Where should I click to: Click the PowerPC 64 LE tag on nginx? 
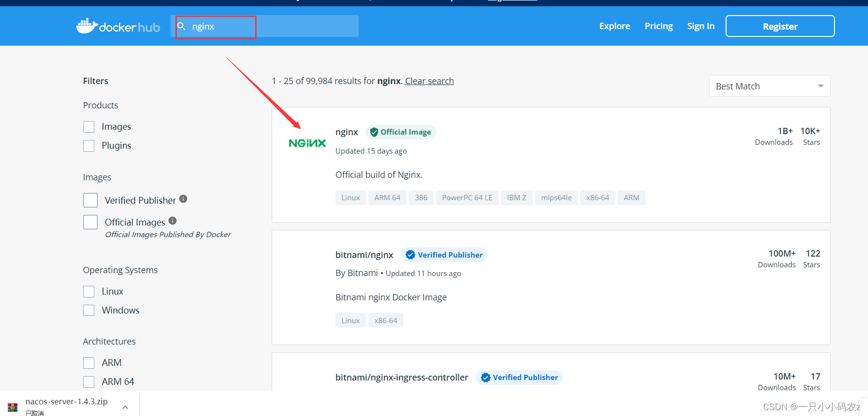[x=467, y=198]
